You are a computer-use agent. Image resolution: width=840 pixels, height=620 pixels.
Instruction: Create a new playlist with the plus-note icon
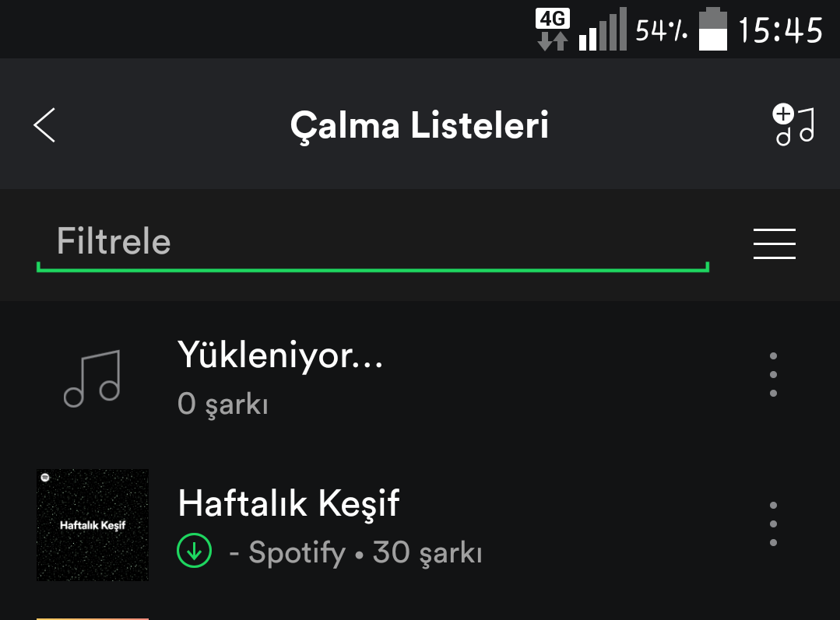(x=793, y=124)
